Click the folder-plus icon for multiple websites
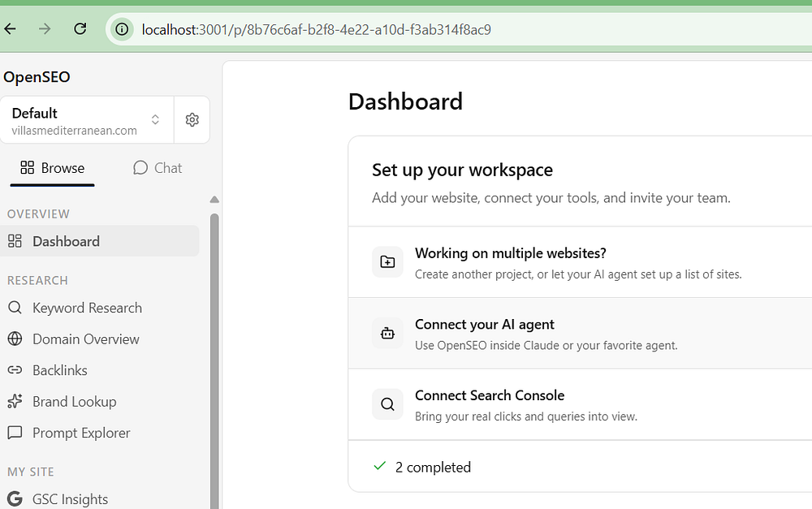This screenshot has width=812, height=509. (x=387, y=262)
